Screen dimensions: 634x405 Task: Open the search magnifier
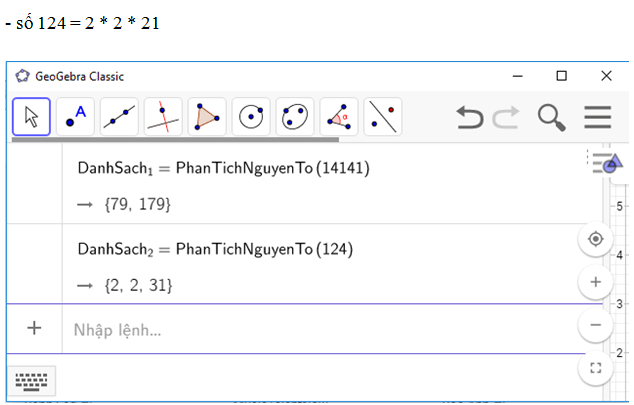(x=551, y=117)
